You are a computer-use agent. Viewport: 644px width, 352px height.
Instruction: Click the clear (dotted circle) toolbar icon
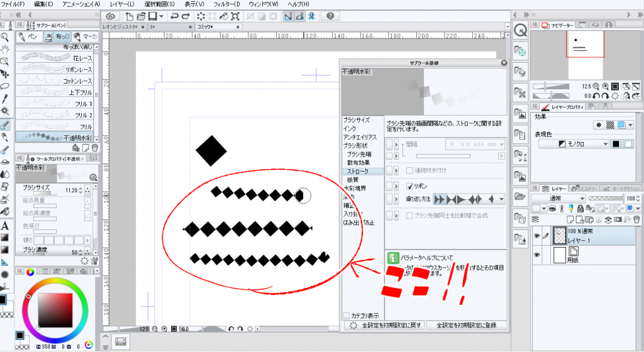(201, 16)
